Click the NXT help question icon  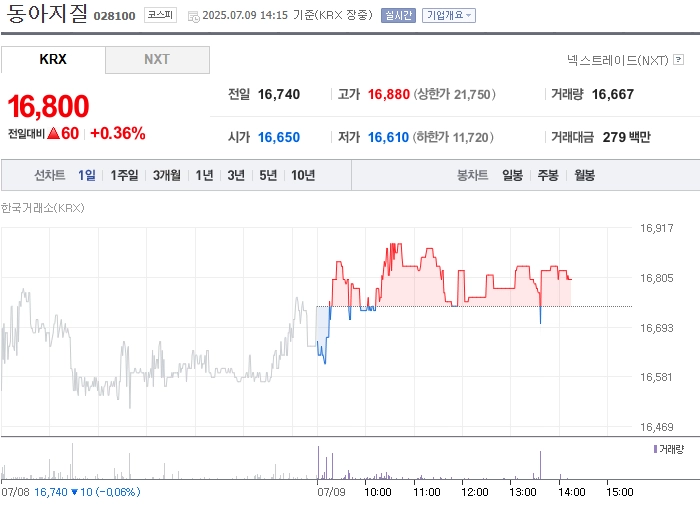679,59
